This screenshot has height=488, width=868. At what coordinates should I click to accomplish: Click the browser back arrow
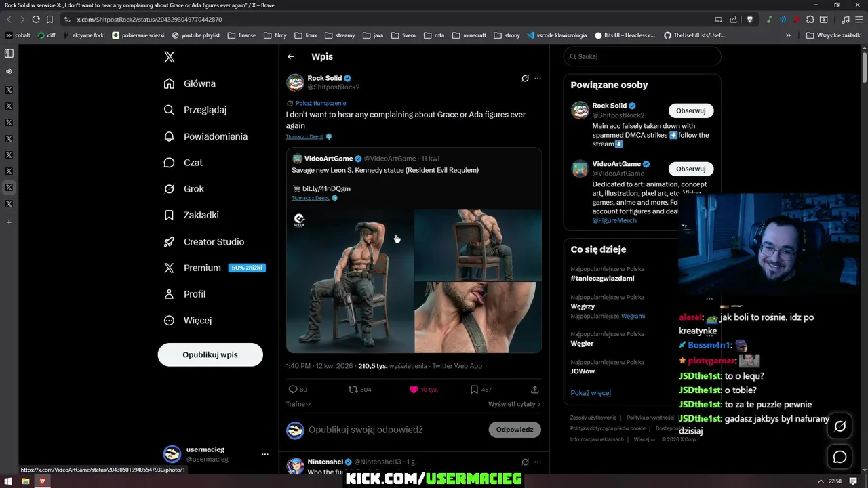[x=8, y=20]
